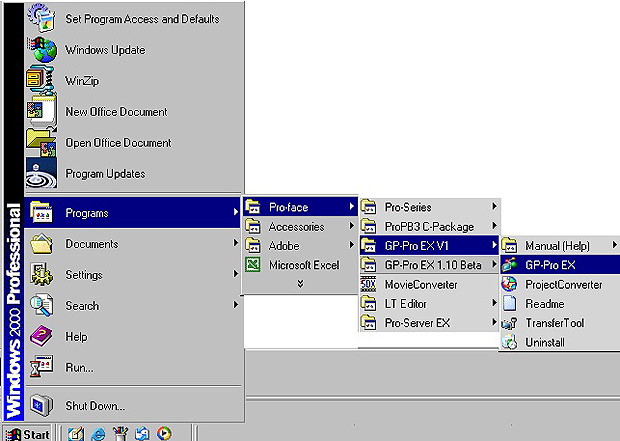Viewport: 620px width, 441px height.
Task: Click the Programs folder icon
Action: pos(42,213)
